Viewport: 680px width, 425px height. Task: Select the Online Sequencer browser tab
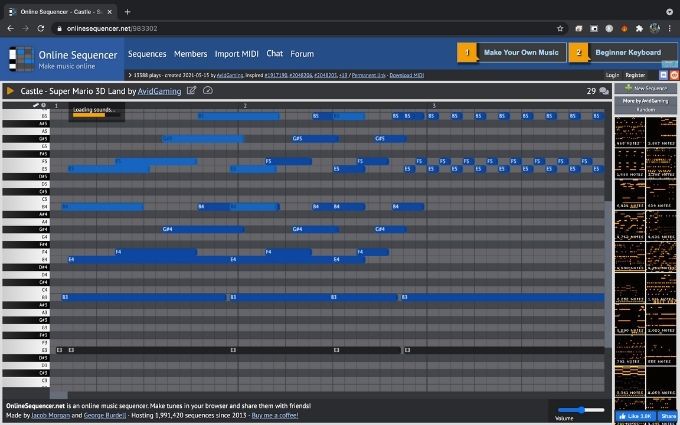point(60,12)
